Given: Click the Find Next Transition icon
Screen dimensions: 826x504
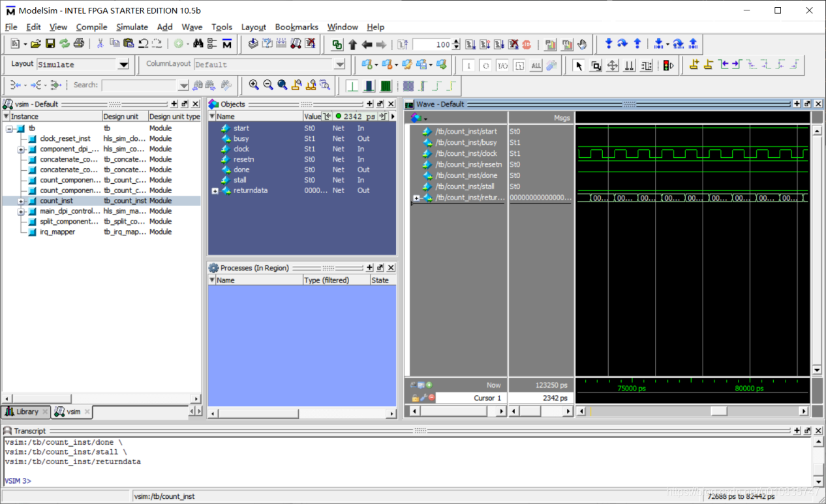Looking at the screenshot, I should point(737,65).
